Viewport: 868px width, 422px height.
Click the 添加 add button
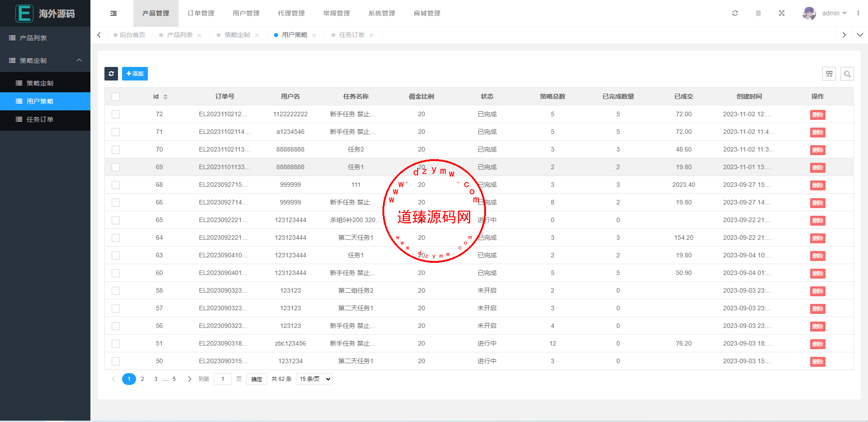[135, 74]
